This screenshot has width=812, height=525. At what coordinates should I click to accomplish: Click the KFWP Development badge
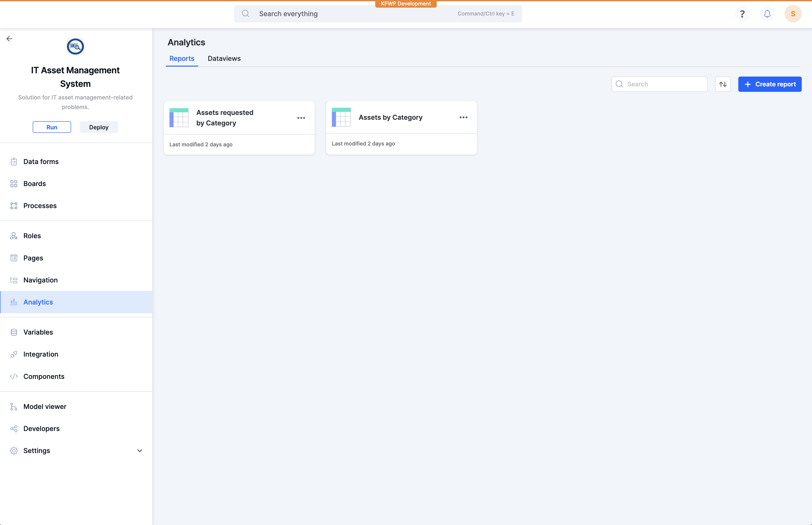[x=406, y=4]
